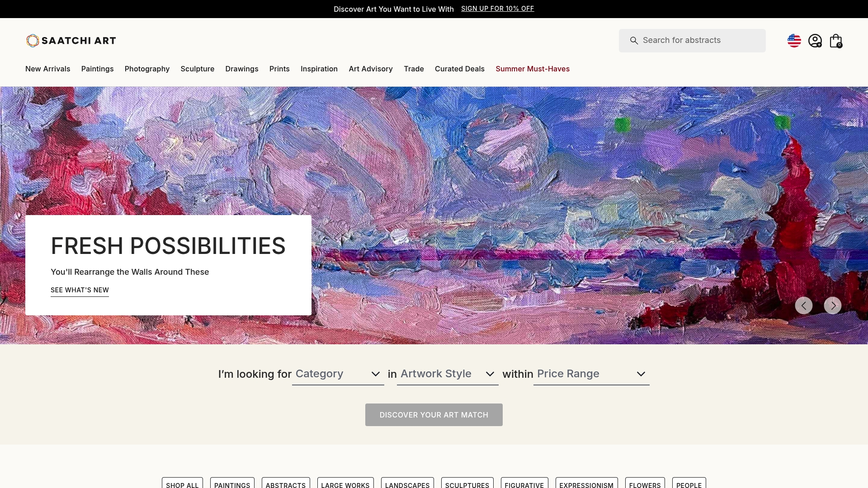Open the shopping bag cart
Screen dimensions: 868x488
pyautogui.click(x=836, y=41)
